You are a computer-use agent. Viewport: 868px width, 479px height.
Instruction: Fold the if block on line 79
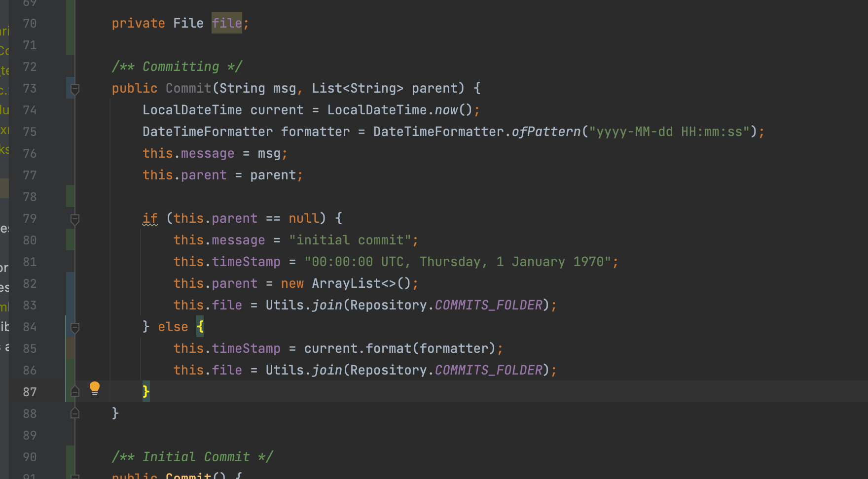click(75, 219)
